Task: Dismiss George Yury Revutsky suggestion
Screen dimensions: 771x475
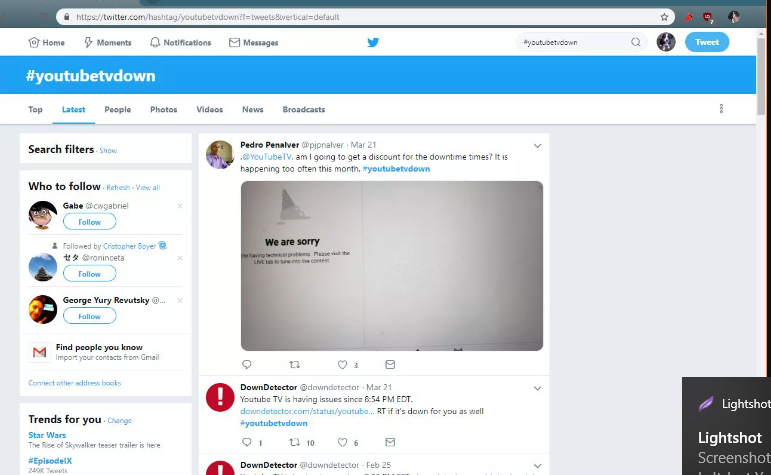Action: coord(180,300)
